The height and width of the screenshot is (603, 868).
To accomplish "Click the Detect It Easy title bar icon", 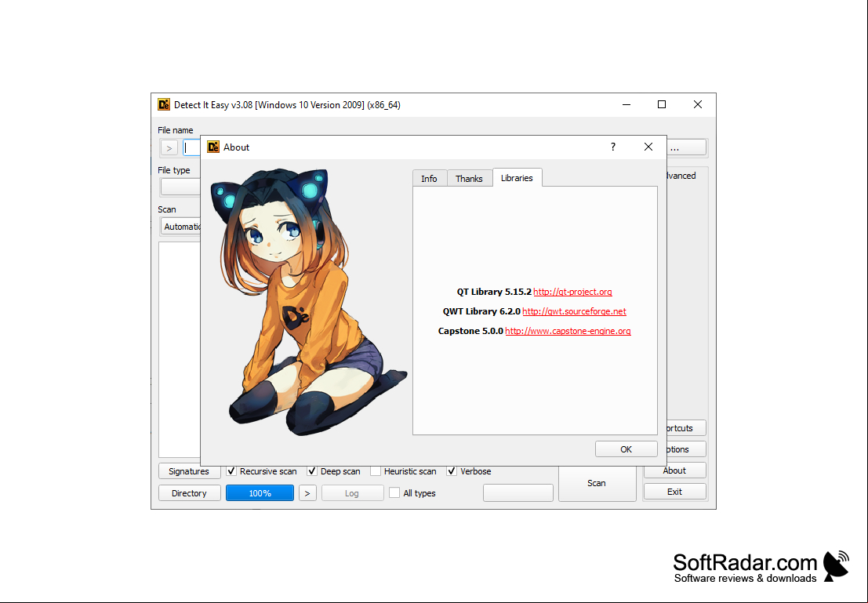I will 164,104.
